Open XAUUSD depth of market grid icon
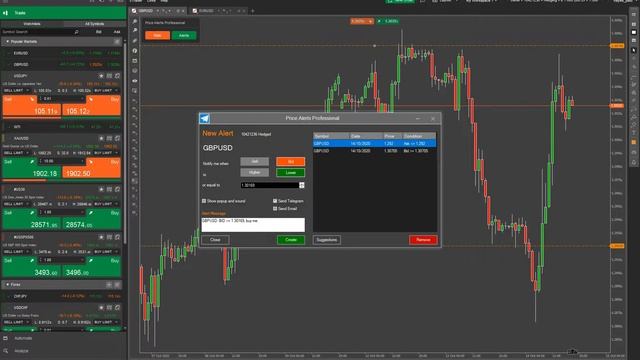 point(109,138)
